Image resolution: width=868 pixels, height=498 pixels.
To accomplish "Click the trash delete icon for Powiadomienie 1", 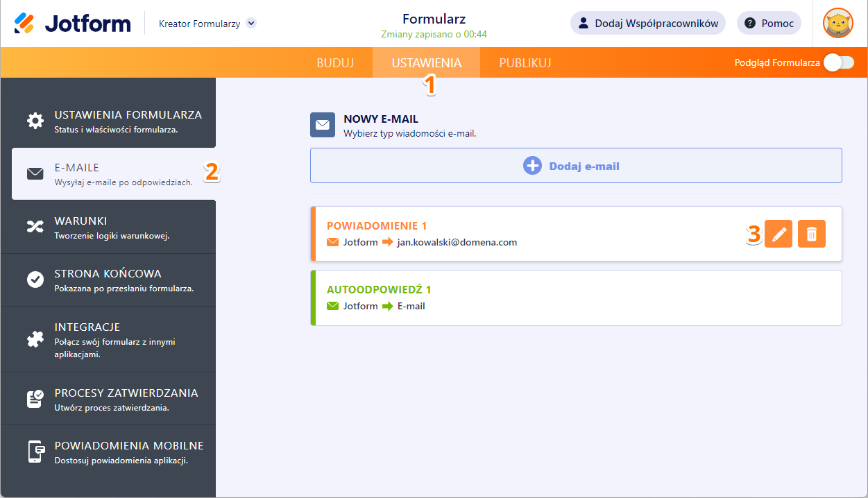I will (812, 234).
